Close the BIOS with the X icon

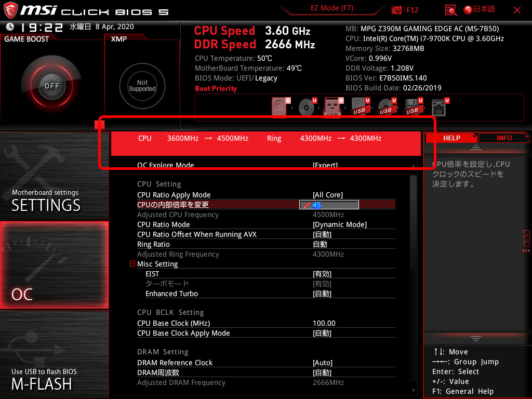pos(517,10)
